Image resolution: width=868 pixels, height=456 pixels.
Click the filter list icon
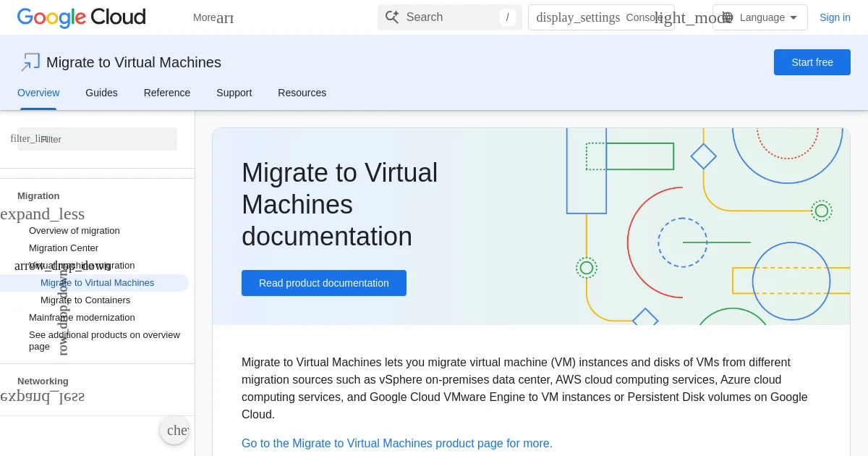(x=28, y=138)
